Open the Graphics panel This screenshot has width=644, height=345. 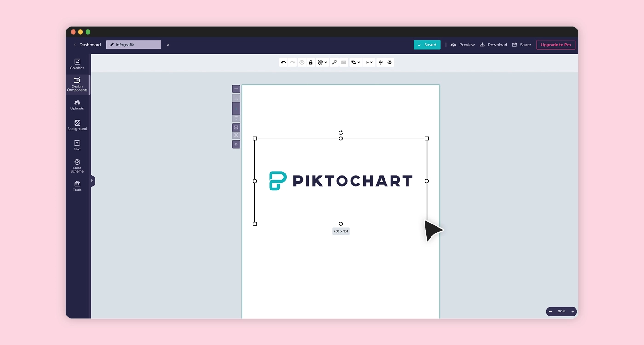(x=77, y=64)
